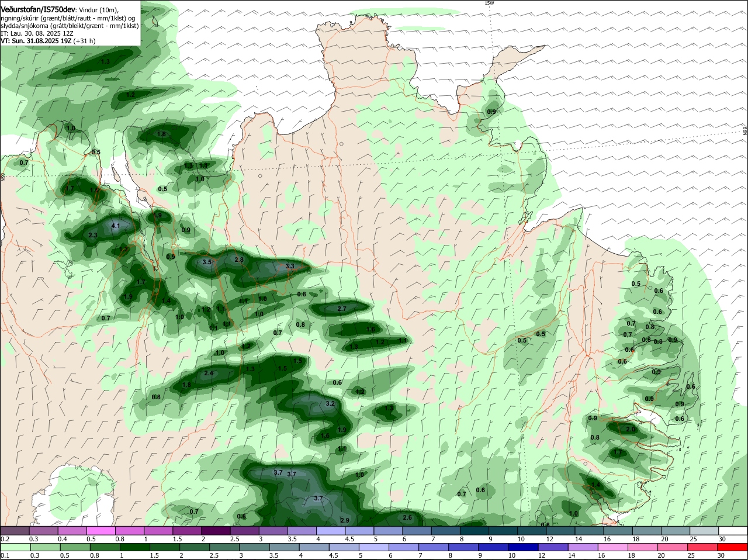The image size is (748, 560).
Task: Click the 'VT: Sun. 31.08.2025 19Z (+31 h)' line
Action: (48, 41)
